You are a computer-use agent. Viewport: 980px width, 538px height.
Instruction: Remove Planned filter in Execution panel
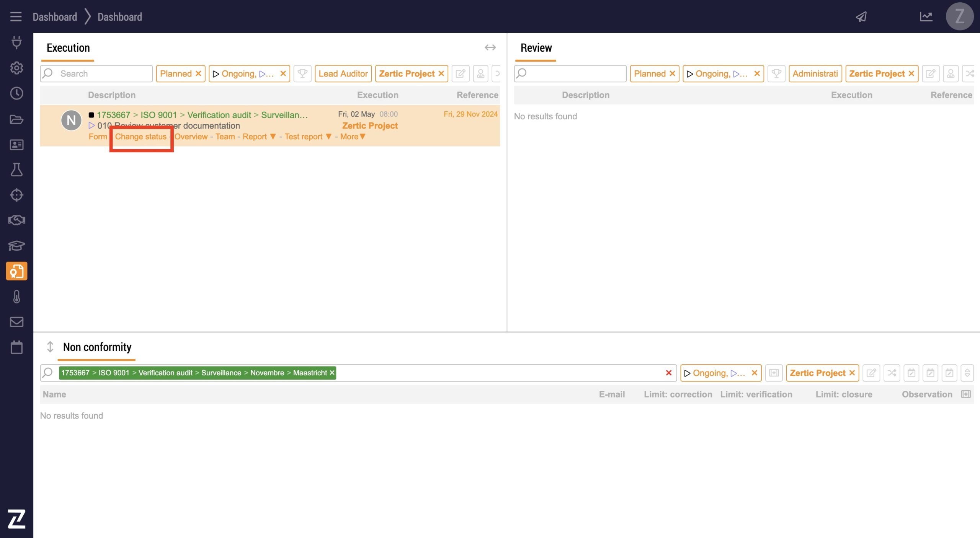pyautogui.click(x=198, y=73)
